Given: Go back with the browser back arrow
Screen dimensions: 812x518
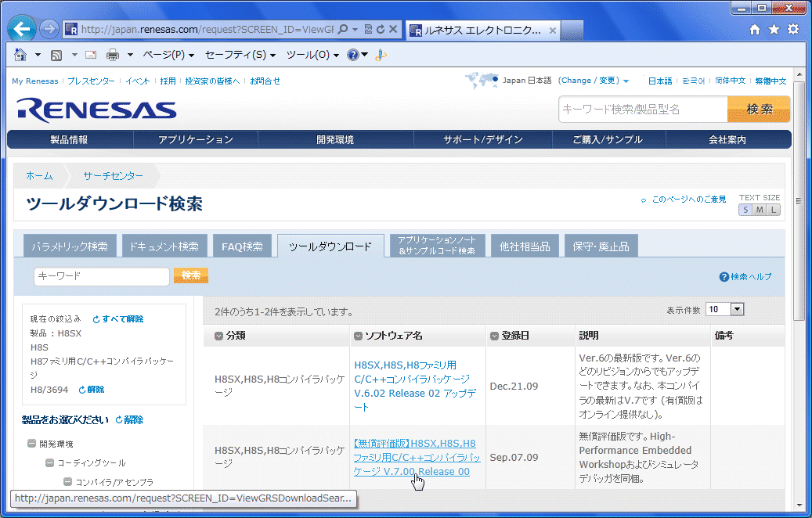Looking at the screenshot, I should coord(22,28).
